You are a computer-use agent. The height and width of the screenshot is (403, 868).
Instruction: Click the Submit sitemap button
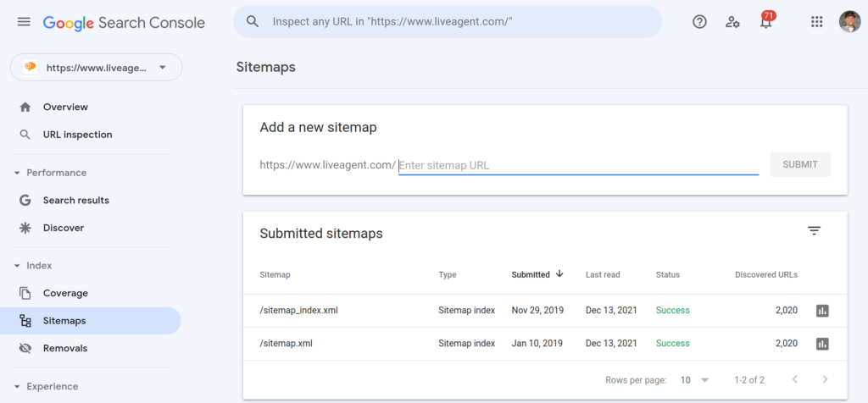(799, 164)
